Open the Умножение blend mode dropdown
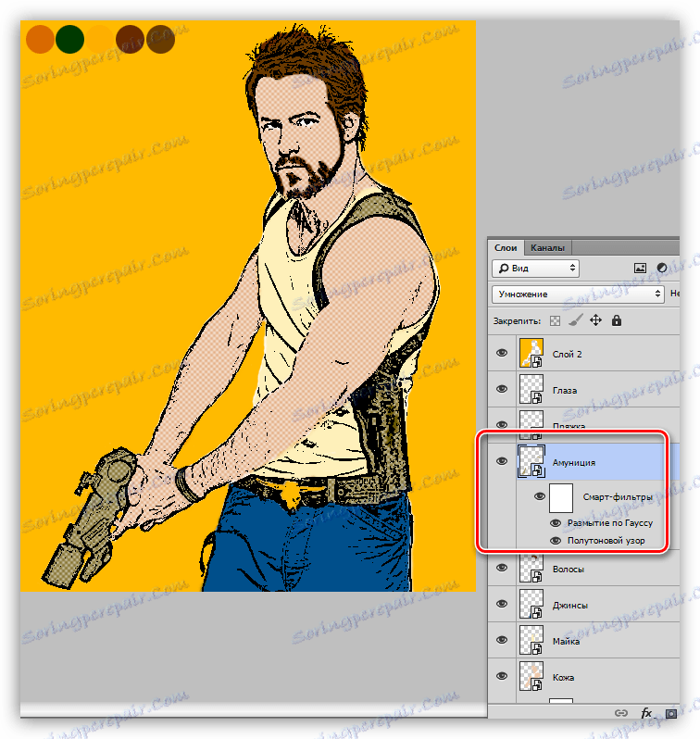700x739 pixels. (578, 294)
